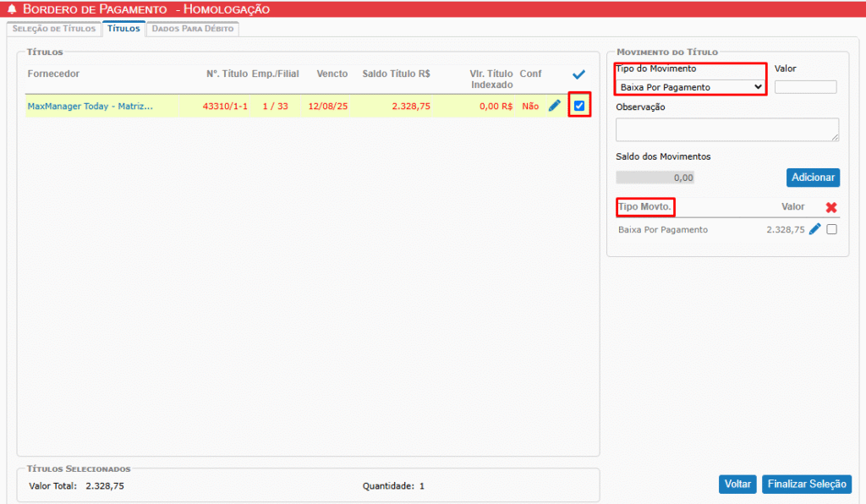
Task: Edit the MaxManager Today title with pencil icon
Action: [x=555, y=106]
